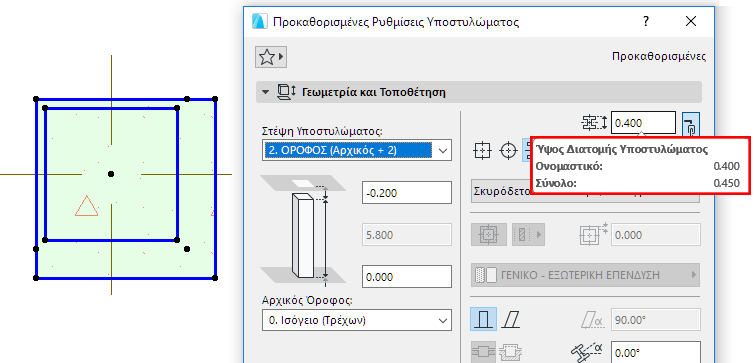Click the veneer thickness field right of the veneer buttons
Screen dimensions: 755x363
click(x=655, y=235)
